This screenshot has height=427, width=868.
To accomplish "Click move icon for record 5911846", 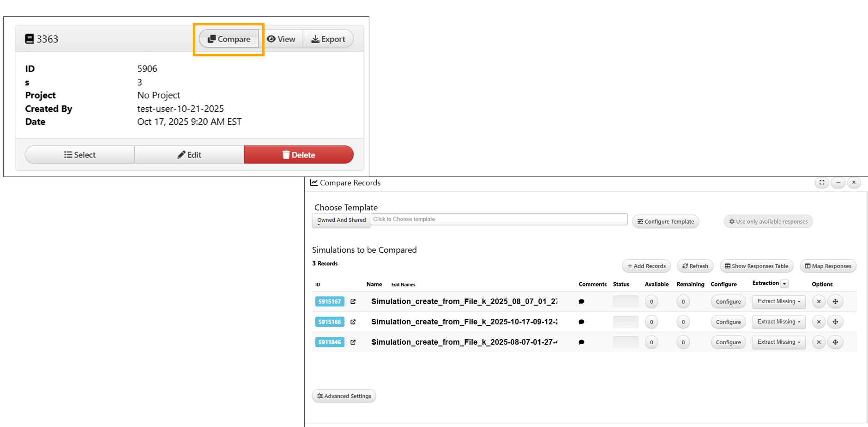I will point(835,342).
